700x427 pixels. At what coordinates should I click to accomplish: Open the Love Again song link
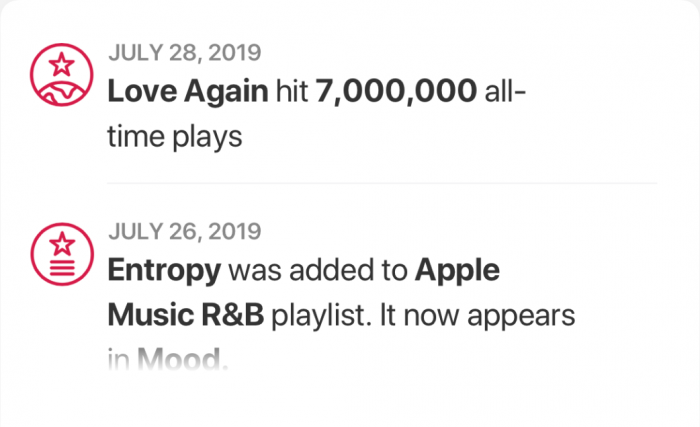click(x=187, y=93)
